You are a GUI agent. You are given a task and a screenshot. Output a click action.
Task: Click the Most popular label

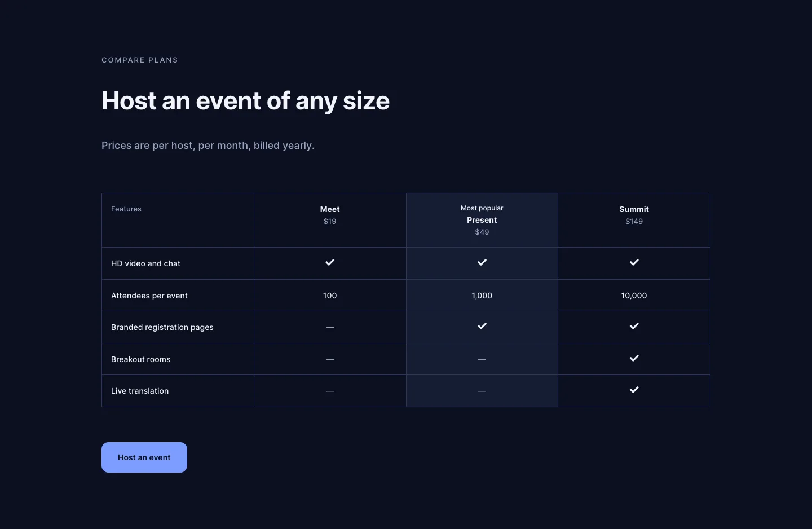tap(482, 208)
